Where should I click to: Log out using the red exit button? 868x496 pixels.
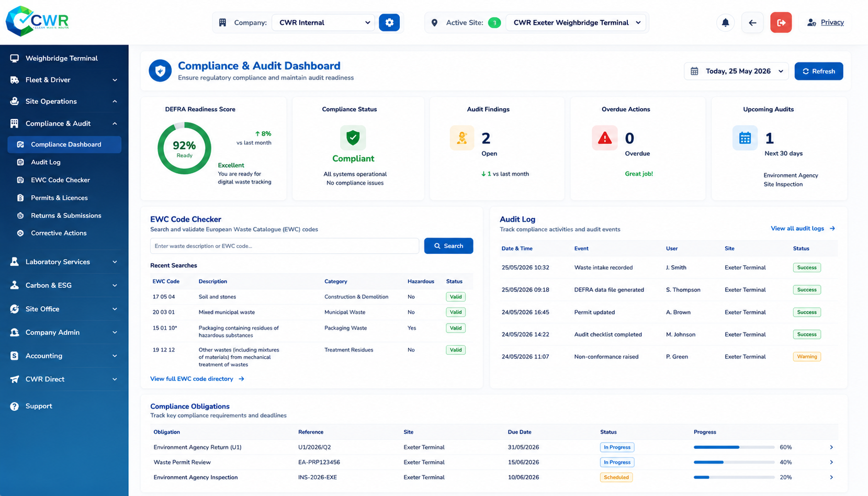coord(781,22)
